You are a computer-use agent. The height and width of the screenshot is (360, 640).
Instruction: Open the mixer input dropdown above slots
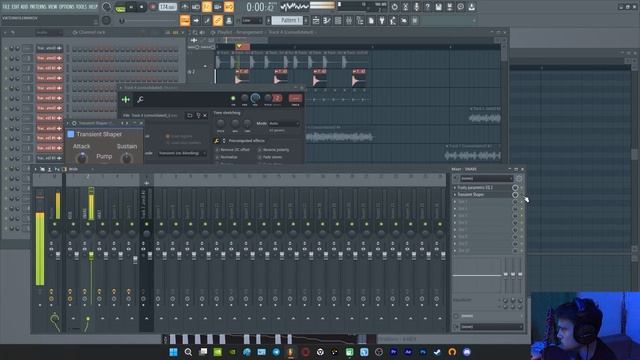point(486,178)
